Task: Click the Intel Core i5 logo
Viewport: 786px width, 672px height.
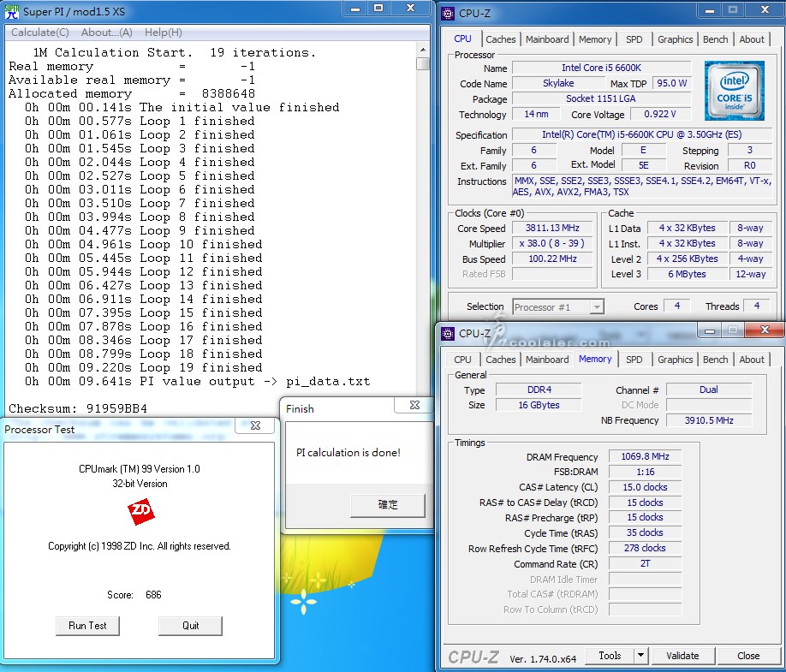Action: pyautogui.click(x=735, y=91)
